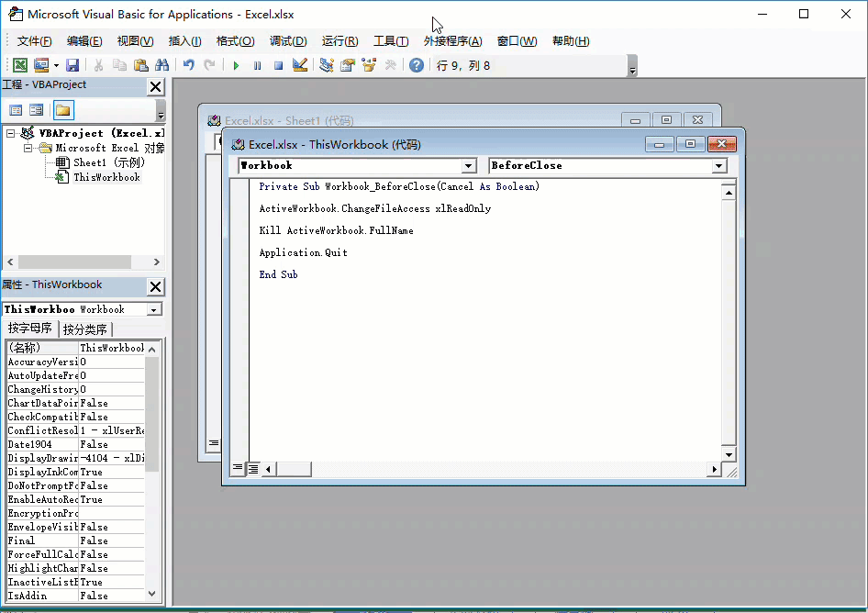Select the (名称) property row

tap(75, 348)
